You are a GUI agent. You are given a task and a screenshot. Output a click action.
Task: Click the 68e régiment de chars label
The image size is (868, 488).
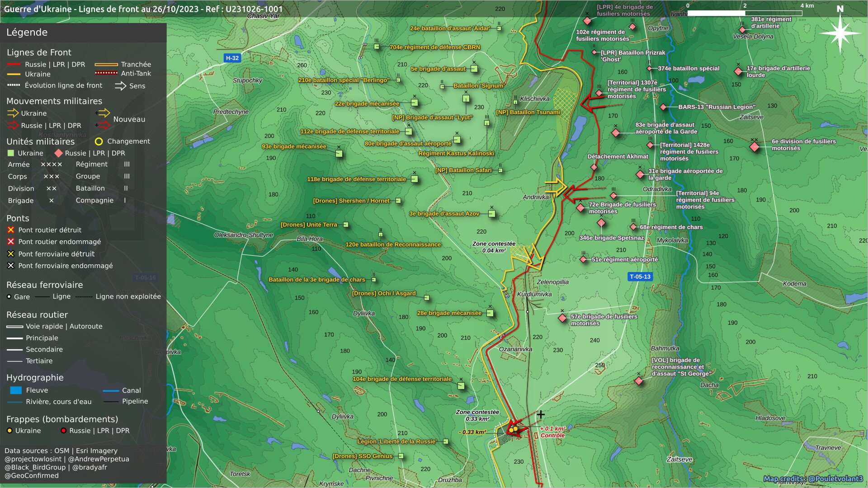[x=671, y=227]
